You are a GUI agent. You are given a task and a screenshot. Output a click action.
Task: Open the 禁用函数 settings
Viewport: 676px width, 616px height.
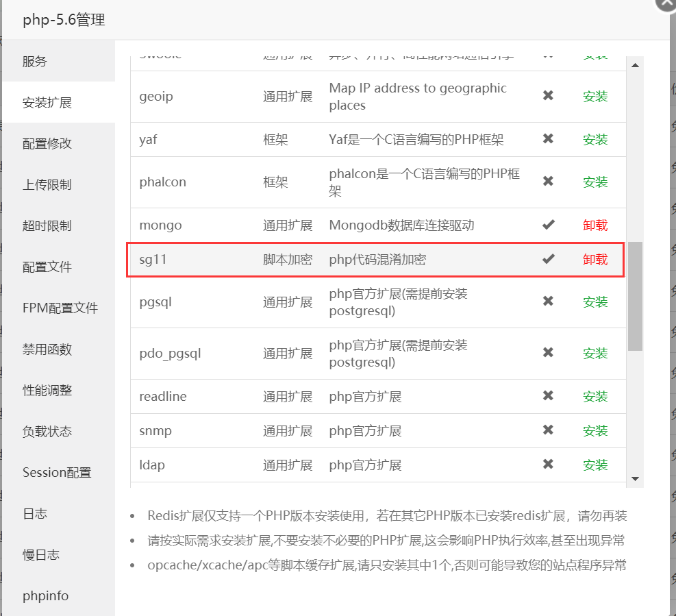point(45,349)
